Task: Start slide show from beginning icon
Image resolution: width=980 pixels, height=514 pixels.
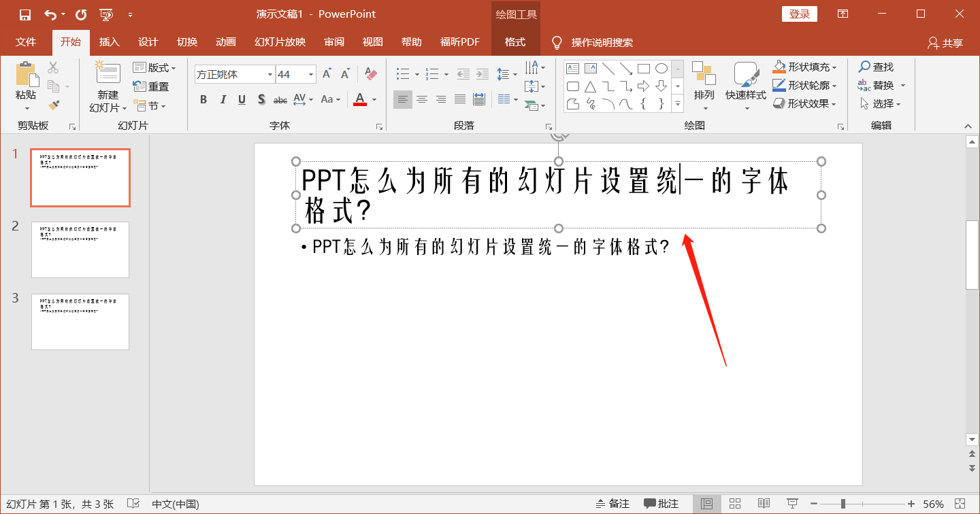Action: point(105,14)
